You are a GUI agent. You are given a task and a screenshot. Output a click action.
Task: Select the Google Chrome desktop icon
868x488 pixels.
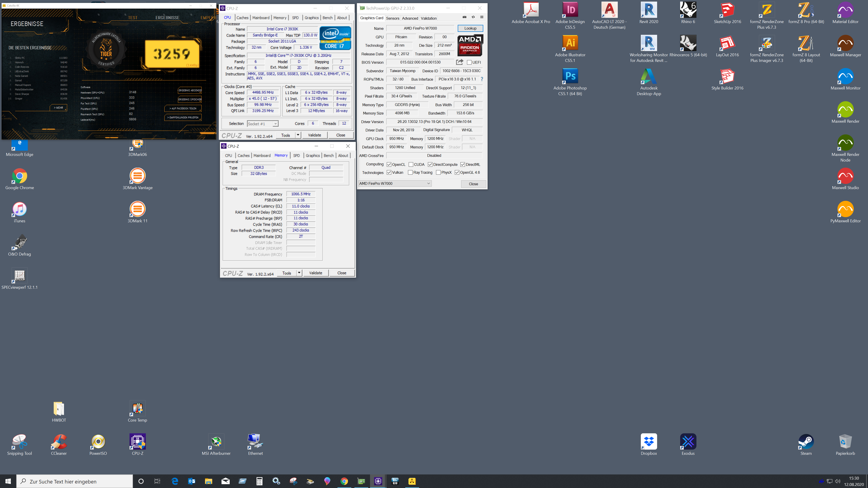point(19,179)
